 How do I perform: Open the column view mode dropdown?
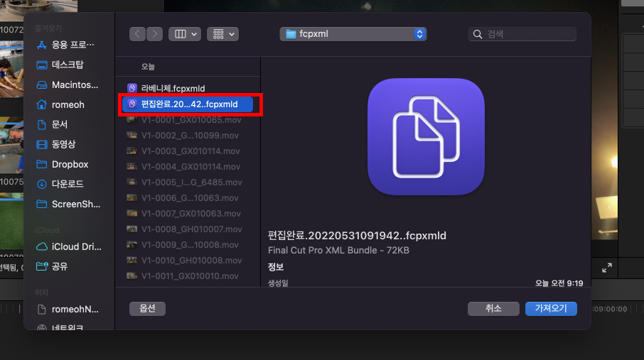pos(185,34)
